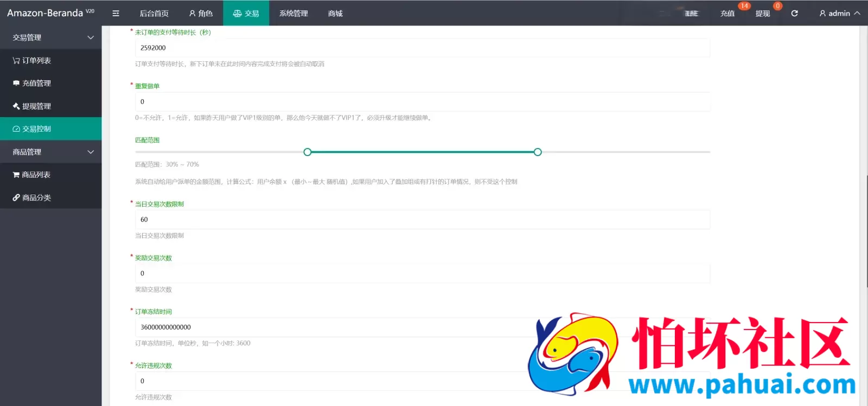Click 充值 notification link with badge
The height and width of the screenshot is (406, 868).
(727, 14)
